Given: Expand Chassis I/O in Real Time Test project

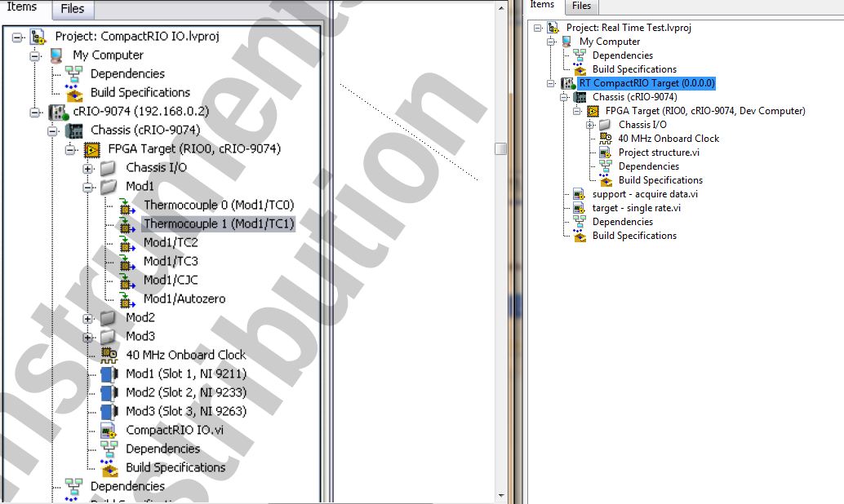Looking at the screenshot, I should click(x=590, y=125).
